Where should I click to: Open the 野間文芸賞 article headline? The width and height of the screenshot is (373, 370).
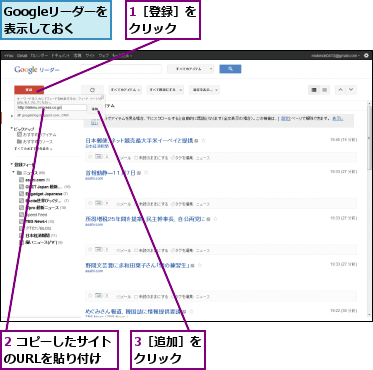pos(137,265)
